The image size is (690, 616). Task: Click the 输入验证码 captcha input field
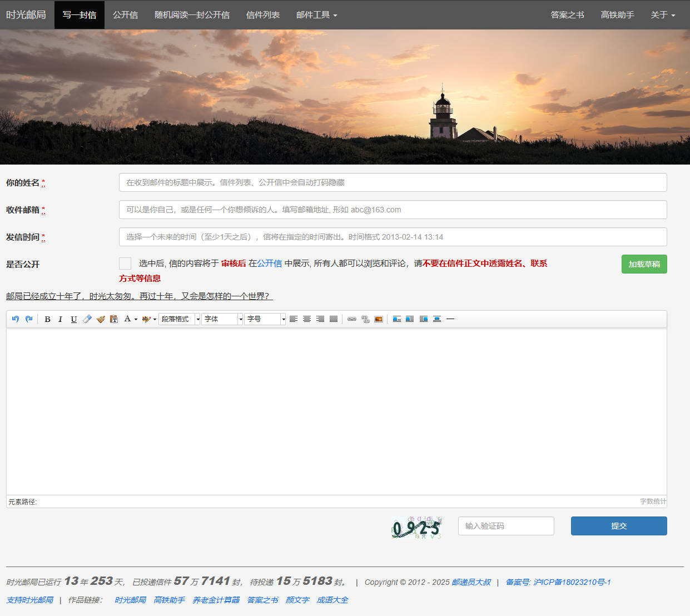(x=506, y=526)
